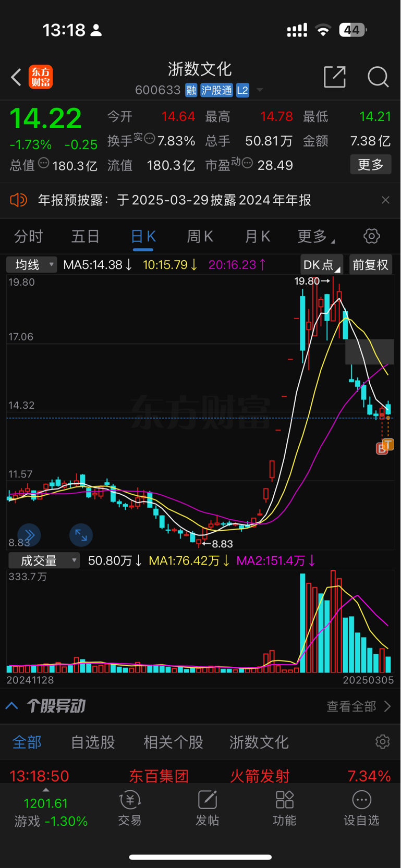The width and height of the screenshot is (401, 868).
Task: Tap the stock code 600633
Action: click(157, 90)
